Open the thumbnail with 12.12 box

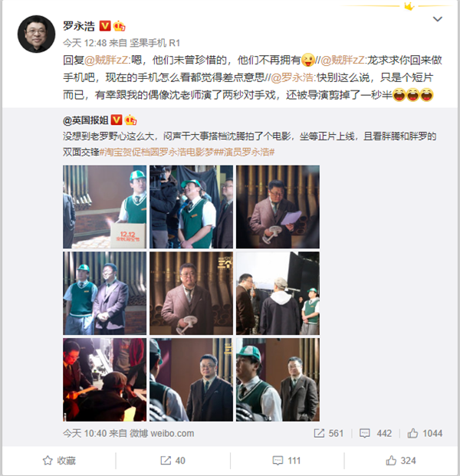click(105, 207)
